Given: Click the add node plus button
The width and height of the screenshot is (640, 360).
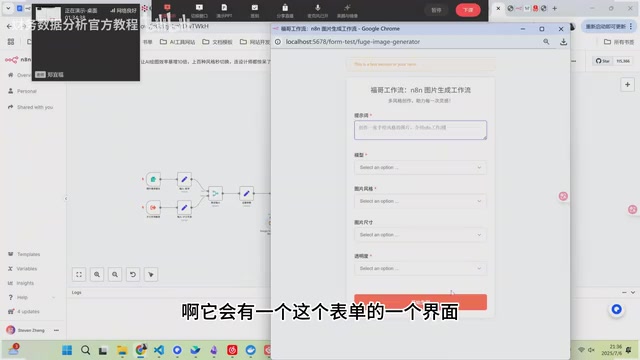Looking at the screenshot, I should 627,85.
